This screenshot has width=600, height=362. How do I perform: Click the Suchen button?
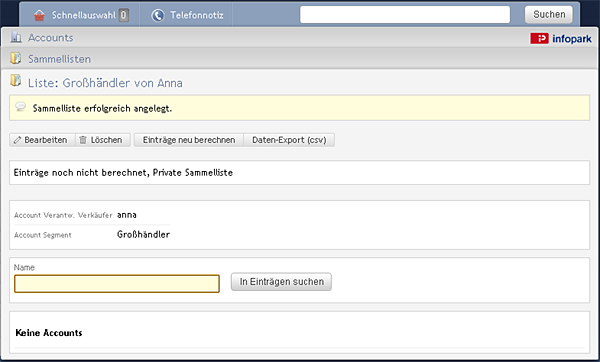coord(549,15)
